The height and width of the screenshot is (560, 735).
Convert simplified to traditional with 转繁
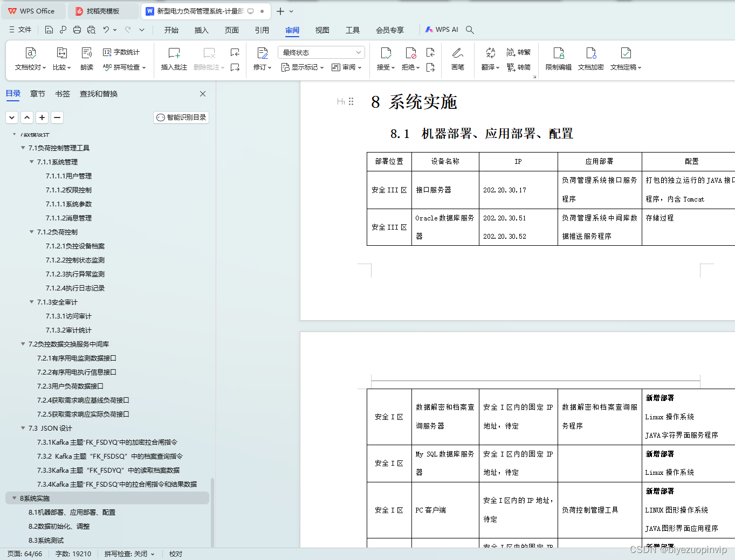pos(519,52)
